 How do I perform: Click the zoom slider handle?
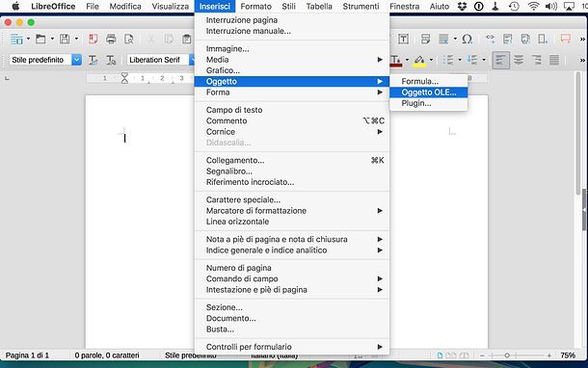click(x=507, y=355)
